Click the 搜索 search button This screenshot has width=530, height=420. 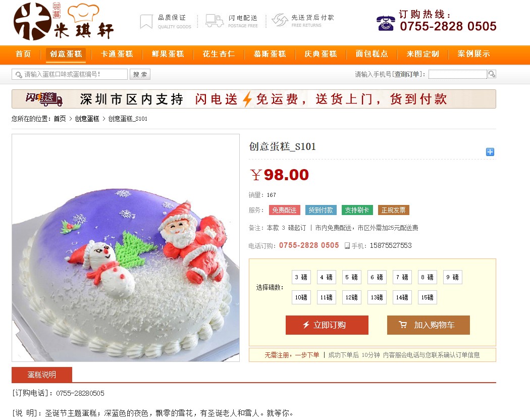[x=140, y=74]
